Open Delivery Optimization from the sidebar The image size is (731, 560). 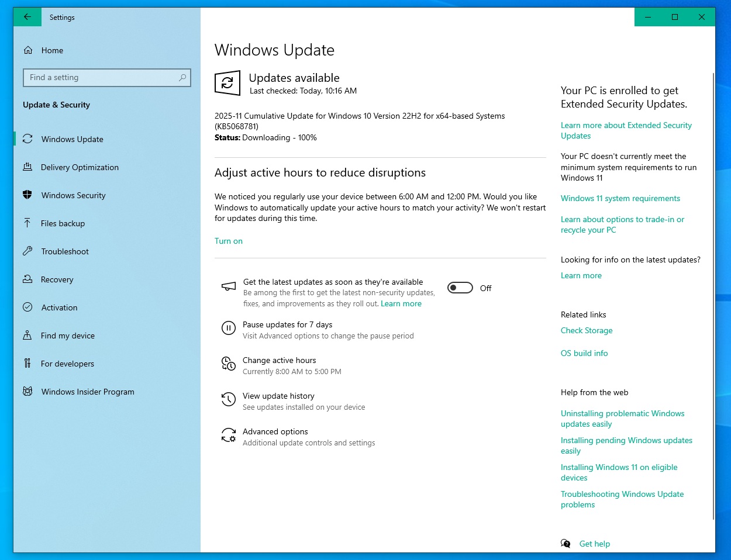pyautogui.click(x=79, y=167)
